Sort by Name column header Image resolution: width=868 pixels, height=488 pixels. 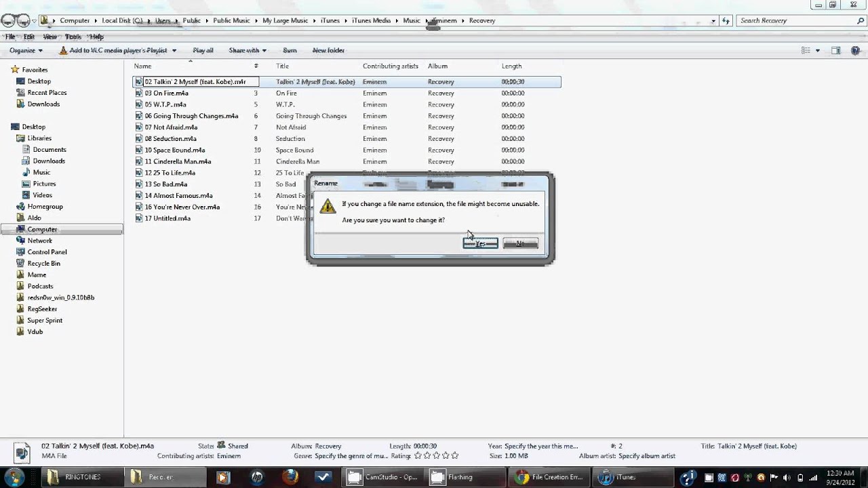(x=142, y=66)
